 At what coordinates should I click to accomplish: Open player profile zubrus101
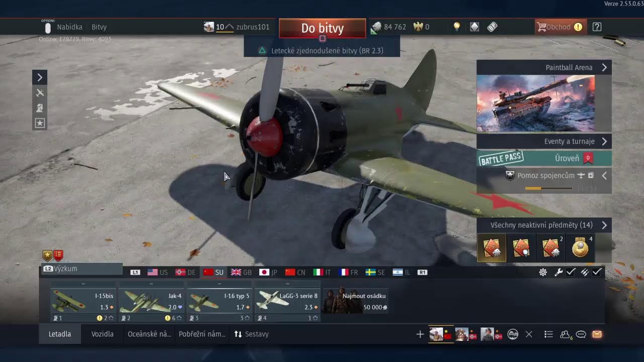coord(253,27)
